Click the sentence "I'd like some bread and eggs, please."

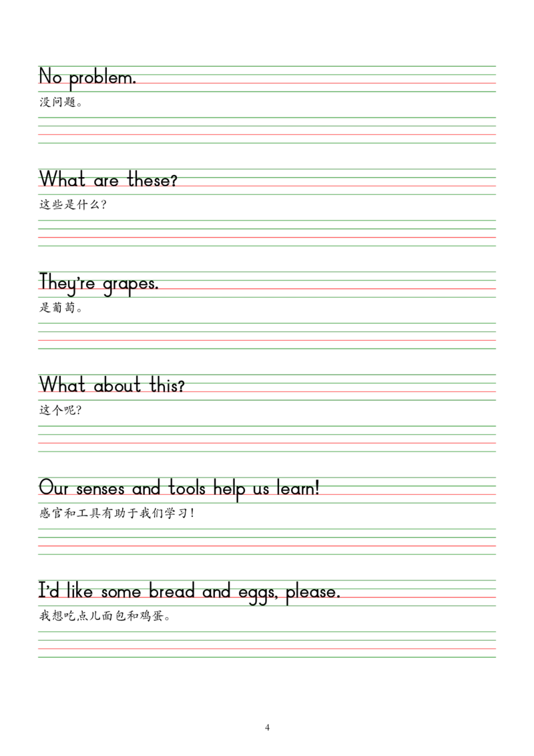[x=190, y=592]
